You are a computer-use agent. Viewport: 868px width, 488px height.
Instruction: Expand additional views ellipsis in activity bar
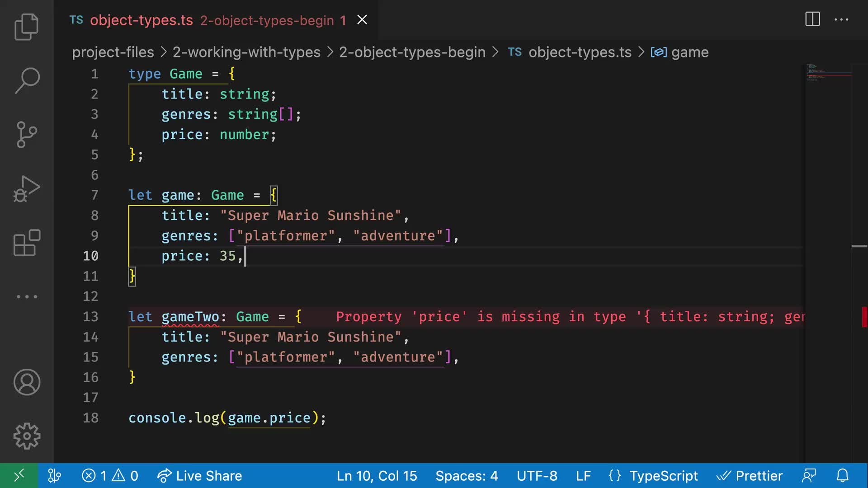[x=27, y=297]
